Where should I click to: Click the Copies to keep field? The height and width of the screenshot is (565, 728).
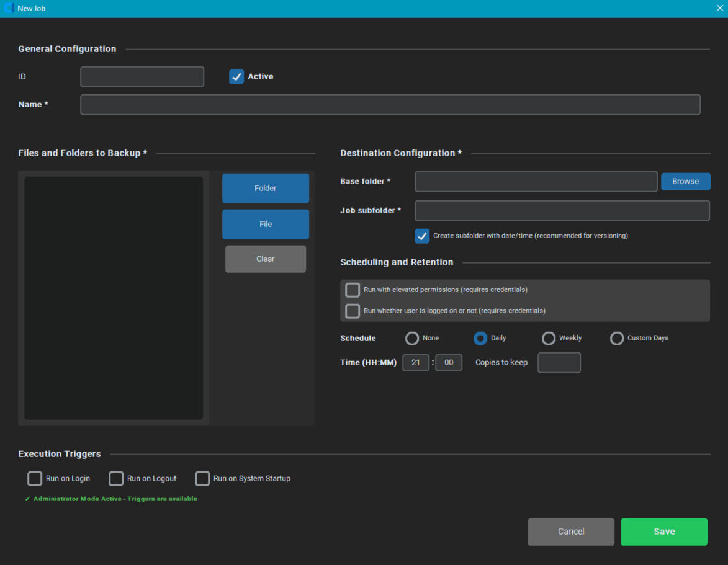pos(559,363)
